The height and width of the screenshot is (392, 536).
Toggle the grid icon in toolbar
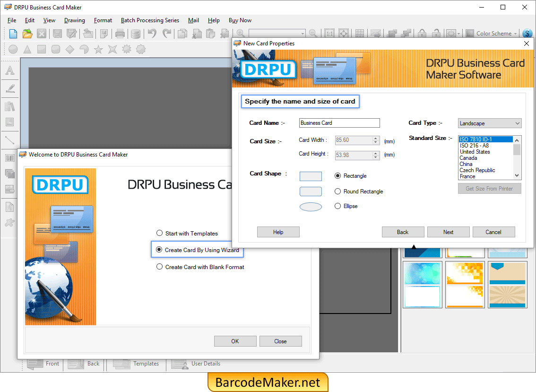click(360, 34)
